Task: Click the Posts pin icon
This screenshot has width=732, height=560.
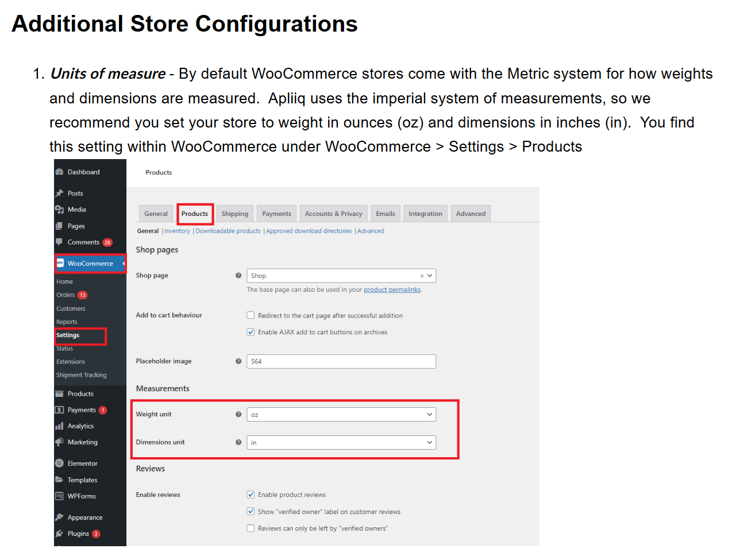Action: (x=59, y=194)
